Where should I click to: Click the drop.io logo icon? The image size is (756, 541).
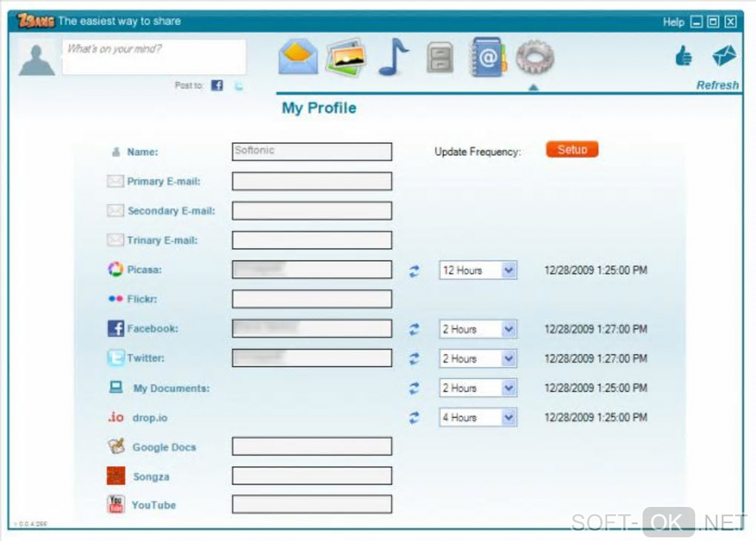(116, 417)
